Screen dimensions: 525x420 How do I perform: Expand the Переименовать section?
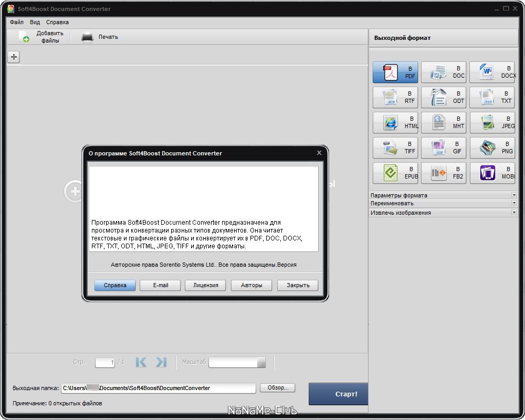tap(443, 204)
